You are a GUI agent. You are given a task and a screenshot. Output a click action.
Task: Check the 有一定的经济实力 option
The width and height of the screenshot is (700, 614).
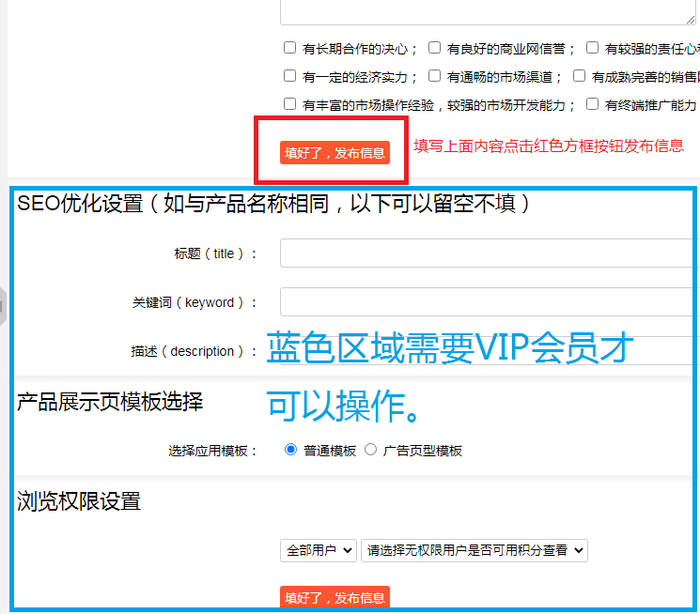290,76
